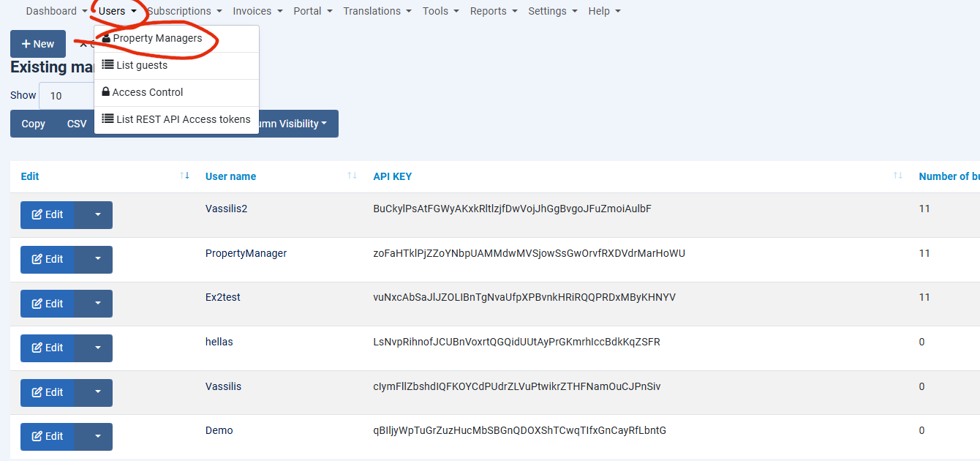This screenshot has height=461, width=980.
Task: Click sort arrows icon in User name column
Action: 353,176
